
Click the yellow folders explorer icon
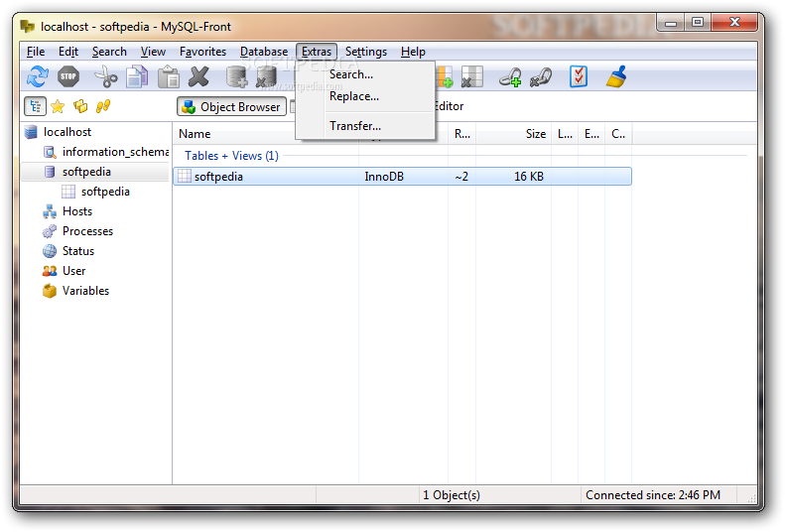tap(80, 106)
